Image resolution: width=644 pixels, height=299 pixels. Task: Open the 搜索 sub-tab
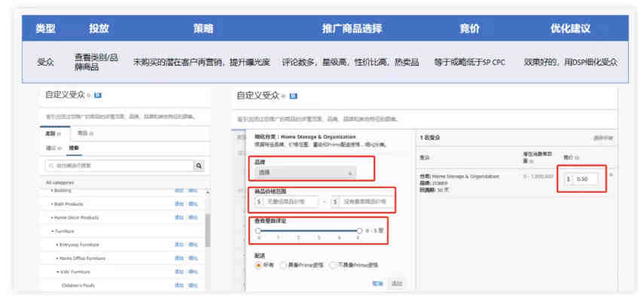click(x=74, y=148)
